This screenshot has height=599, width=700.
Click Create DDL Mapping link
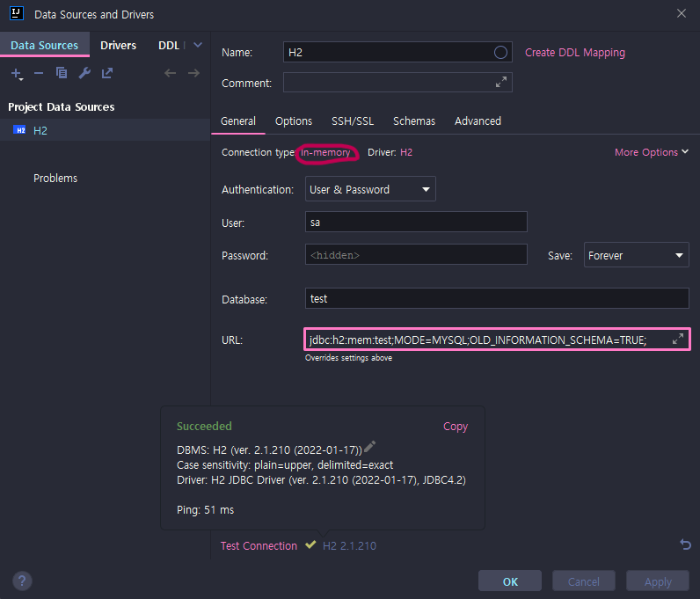point(575,53)
